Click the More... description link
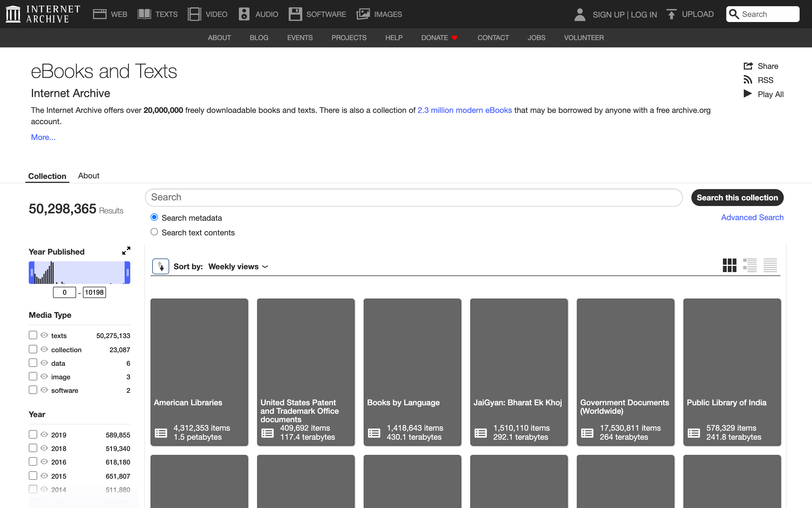This screenshot has height=508, width=812. click(x=43, y=137)
